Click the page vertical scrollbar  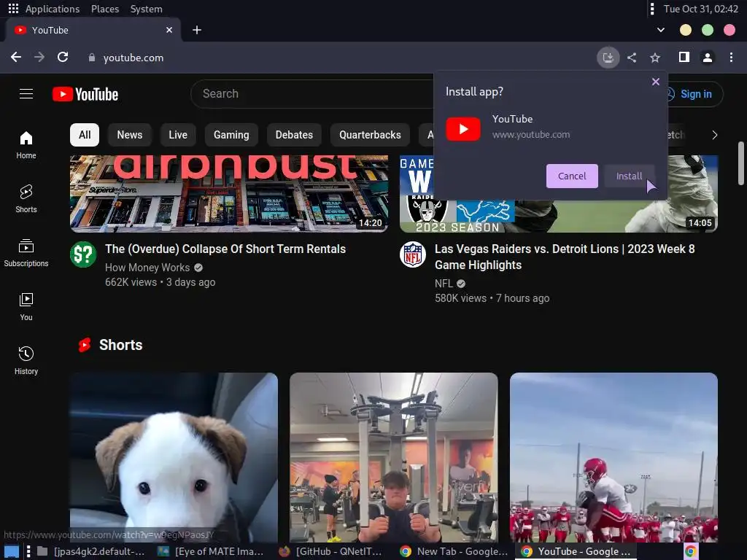click(741, 163)
